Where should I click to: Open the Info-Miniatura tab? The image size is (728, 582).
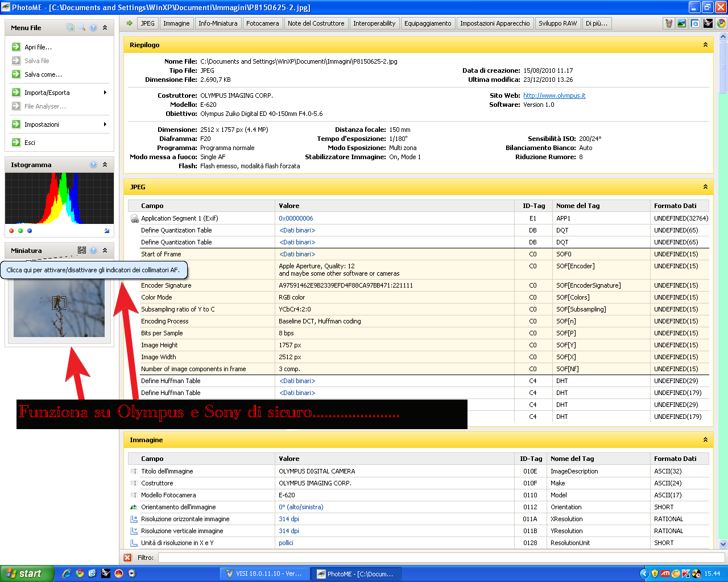(x=218, y=23)
